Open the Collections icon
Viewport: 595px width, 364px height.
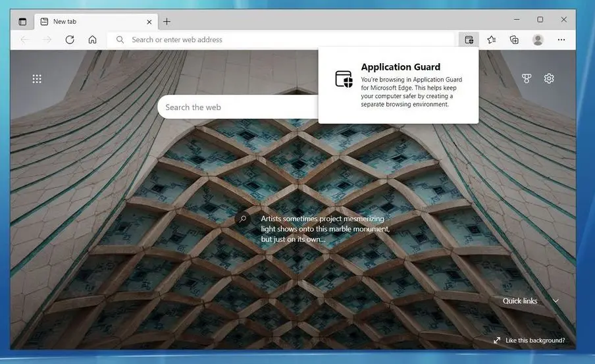(x=514, y=39)
